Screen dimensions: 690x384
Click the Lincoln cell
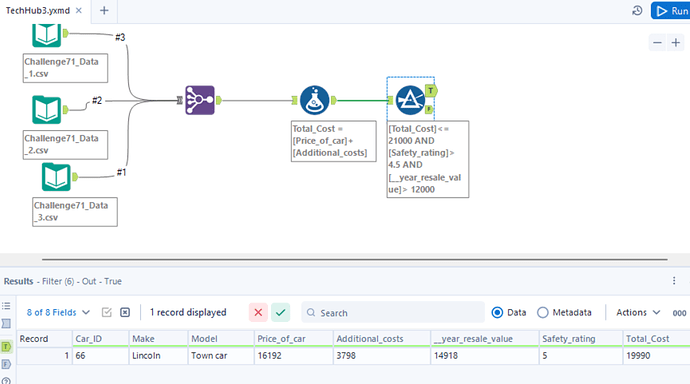pyautogui.click(x=158, y=355)
